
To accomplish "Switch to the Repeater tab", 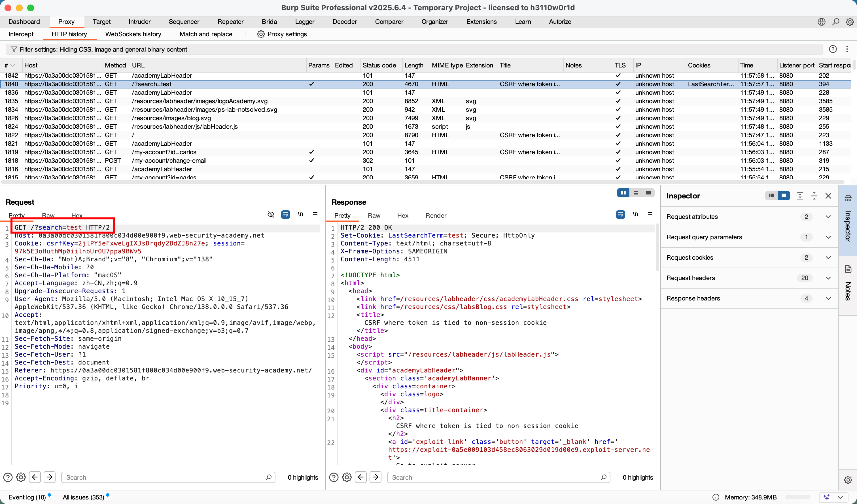I will 230,22.
